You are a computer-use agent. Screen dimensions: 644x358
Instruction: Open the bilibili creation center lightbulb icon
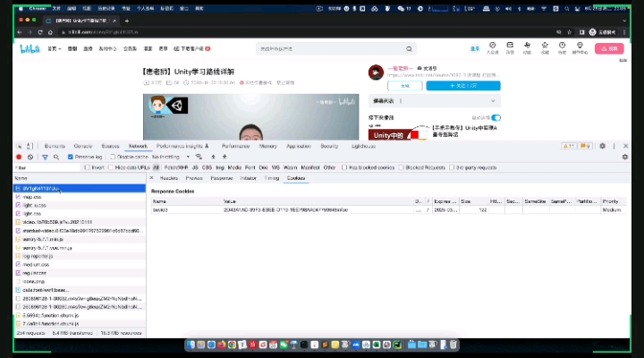tap(580, 47)
